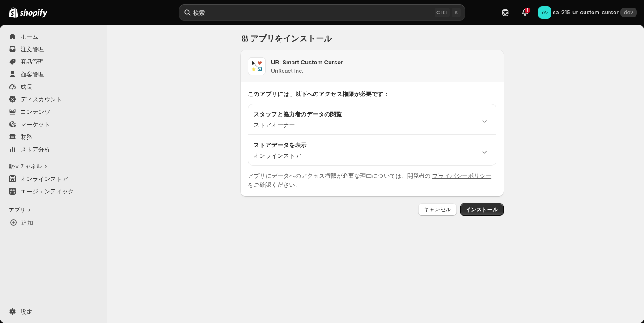
Task: Click the 商品管理 product tag icon
Action: [13, 62]
